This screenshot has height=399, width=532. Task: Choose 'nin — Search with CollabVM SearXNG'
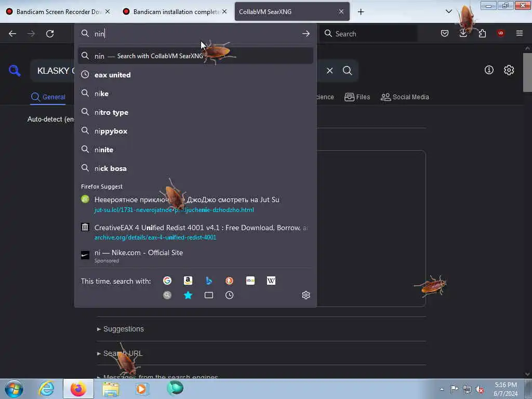click(x=195, y=56)
